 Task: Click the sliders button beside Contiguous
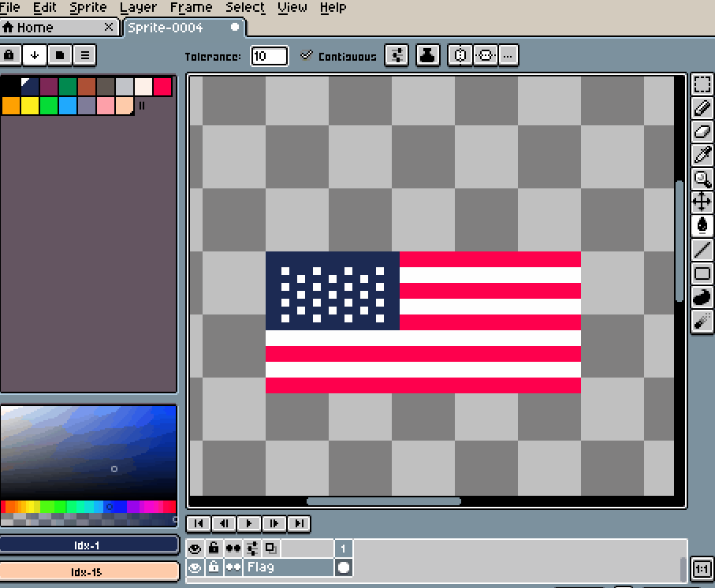[397, 56]
